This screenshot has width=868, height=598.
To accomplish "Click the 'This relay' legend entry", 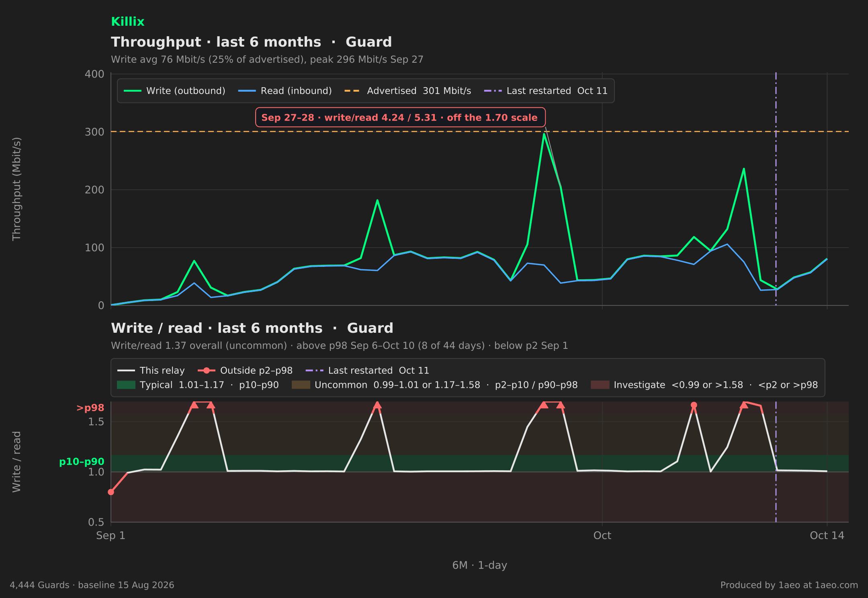I will coord(151,371).
